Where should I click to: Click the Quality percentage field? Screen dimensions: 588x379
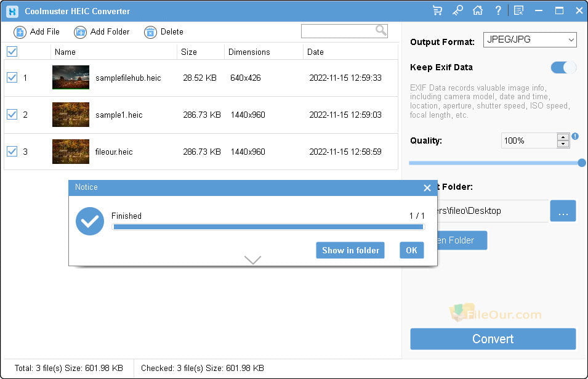coord(529,141)
